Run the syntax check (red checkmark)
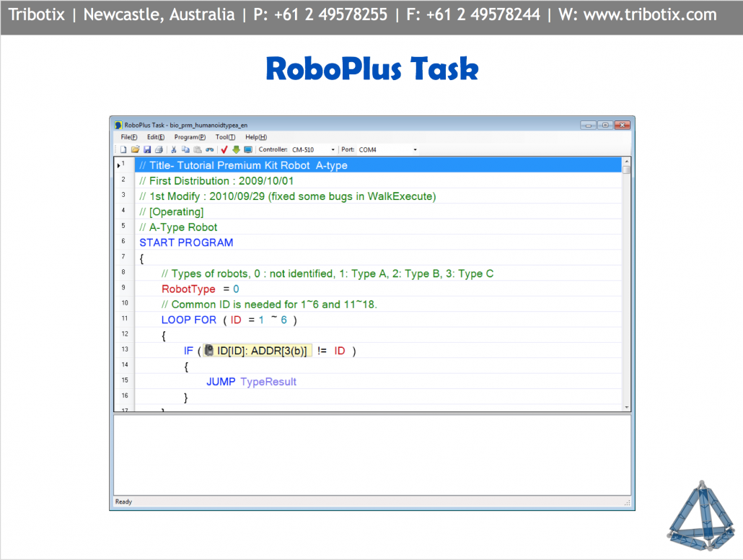Image resolution: width=743 pixels, height=560 pixels. coord(224,149)
